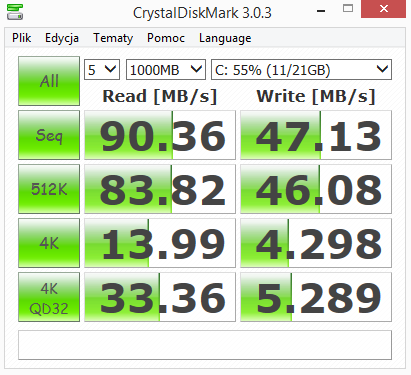Screen dimensions: 411x375
Task: Start the 4K test
Action: (x=49, y=243)
